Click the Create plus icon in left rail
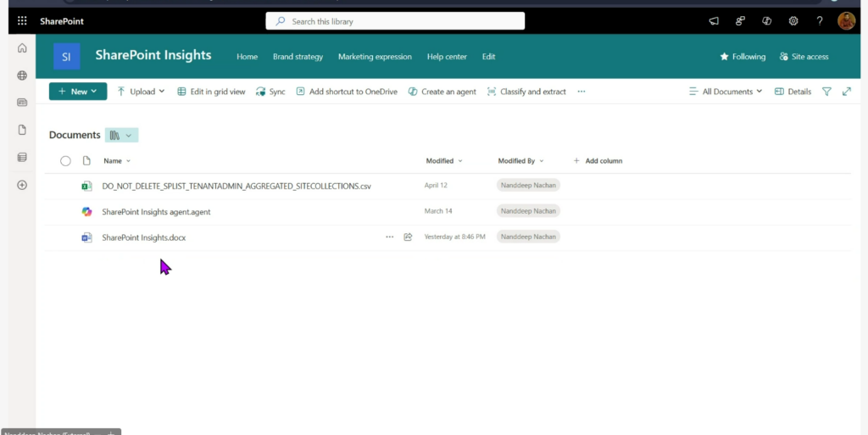The height and width of the screenshot is (435, 868). [x=22, y=185]
